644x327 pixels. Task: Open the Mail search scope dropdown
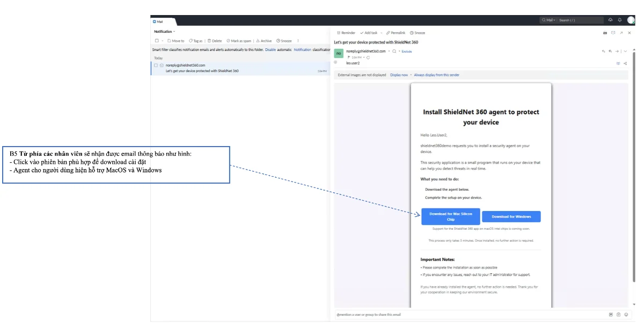(548, 20)
